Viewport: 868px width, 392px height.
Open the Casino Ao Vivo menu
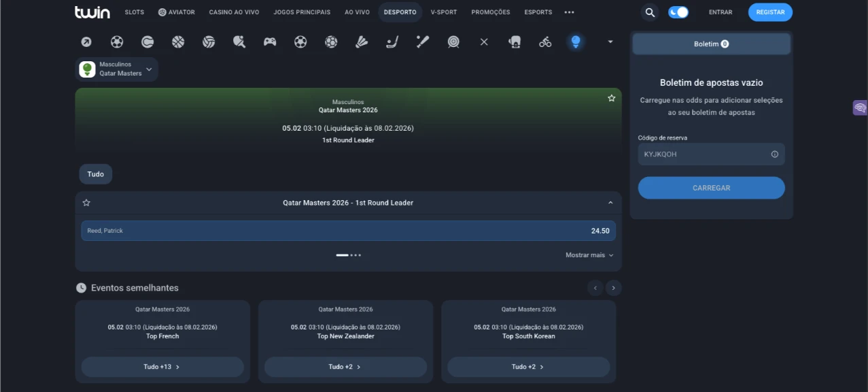234,12
